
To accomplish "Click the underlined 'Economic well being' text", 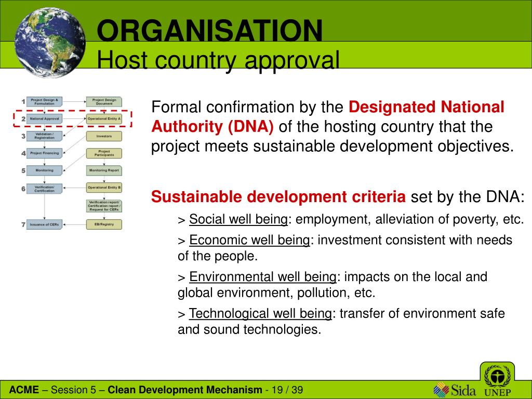I will tap(249, 240).
